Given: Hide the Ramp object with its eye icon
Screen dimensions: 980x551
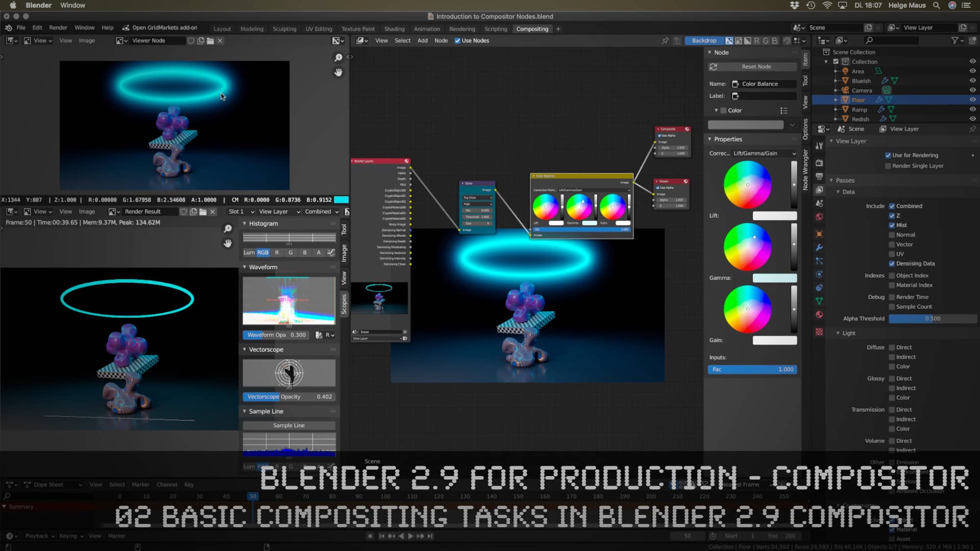Looking at the screenshot, I should click(x=972, y=109).
